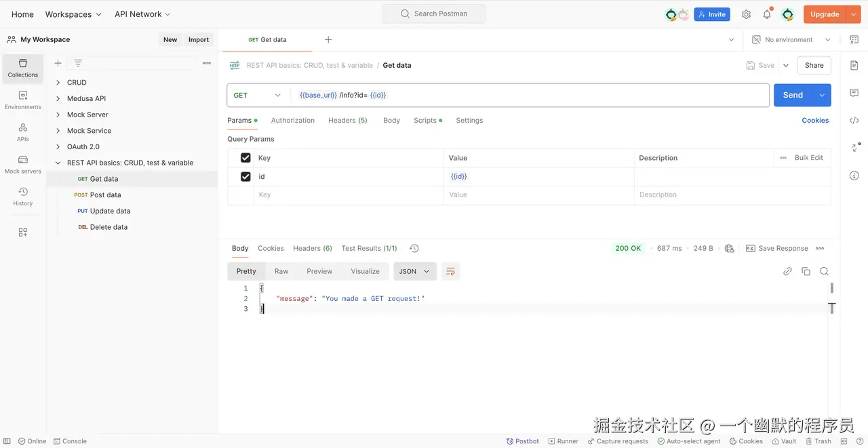Image resolution: width=868 pixels, height=448 pixels.
Task: Click the Invite button
Action: (711, 14)
